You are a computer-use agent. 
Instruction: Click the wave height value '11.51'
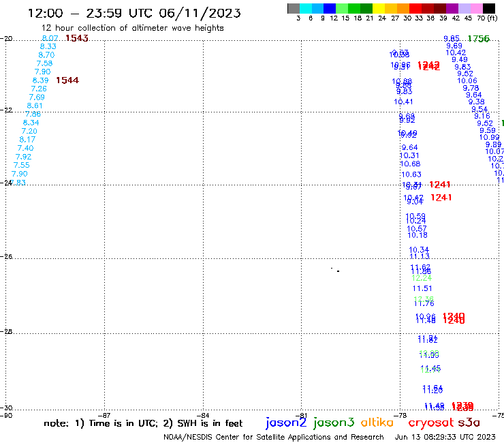coord(422,288)
